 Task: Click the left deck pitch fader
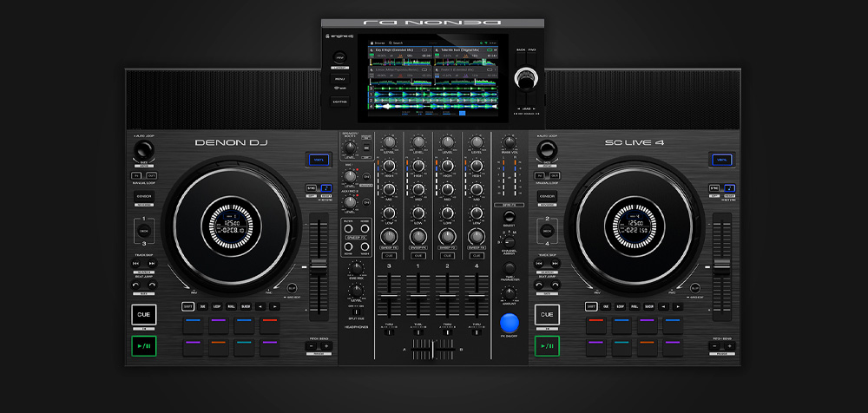click(x=319, y=267)
